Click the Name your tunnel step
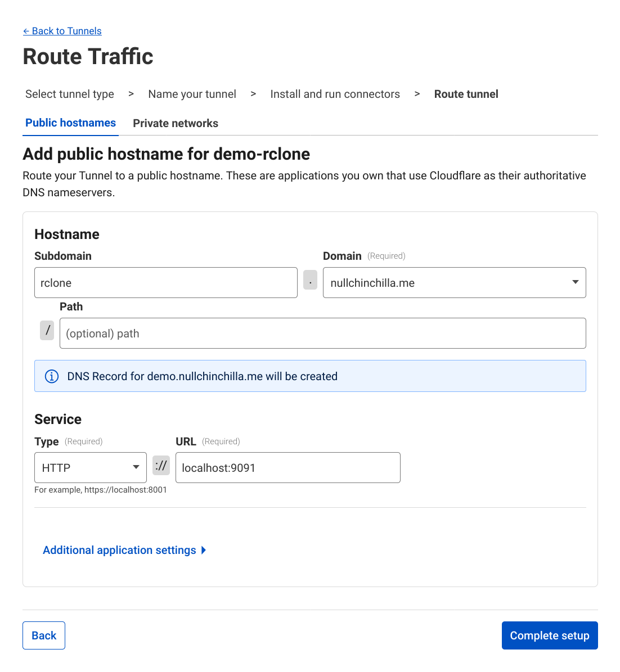620x672 pixels. [x=192, y=94]
